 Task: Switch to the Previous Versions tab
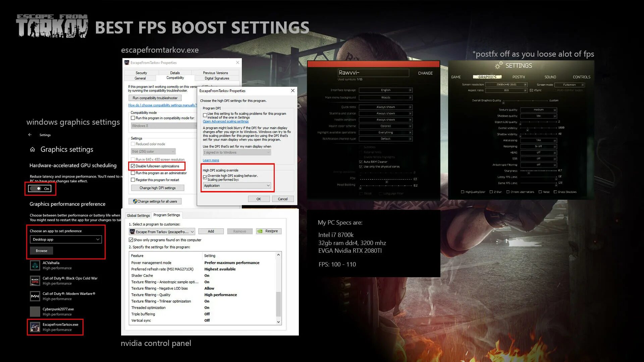click(x=215, y=73)
